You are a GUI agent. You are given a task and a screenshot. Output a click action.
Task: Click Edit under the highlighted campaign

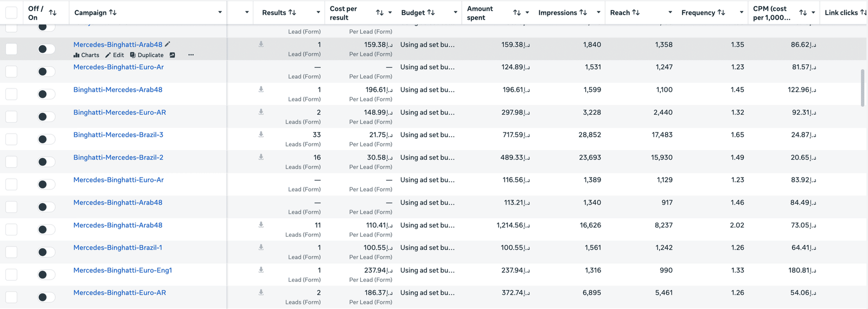point(114,55)
